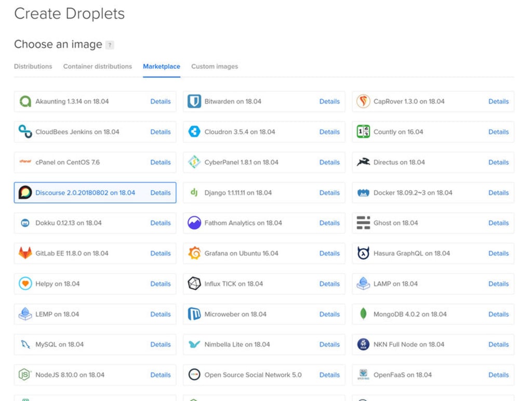Click the Helpy heart icon
This screenshot has width=532, height=401.
coord(25,283)
